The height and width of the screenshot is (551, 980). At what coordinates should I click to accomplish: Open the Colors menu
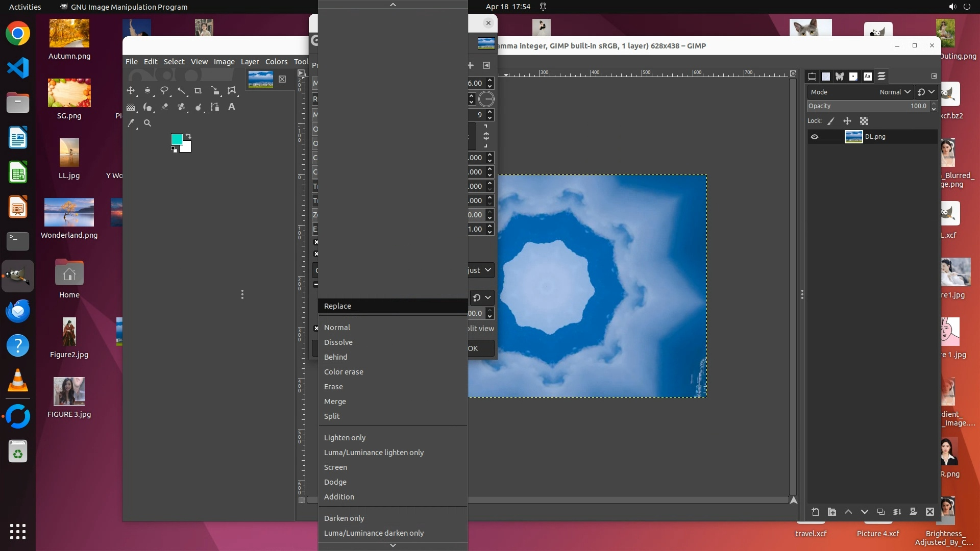(276, 62)
